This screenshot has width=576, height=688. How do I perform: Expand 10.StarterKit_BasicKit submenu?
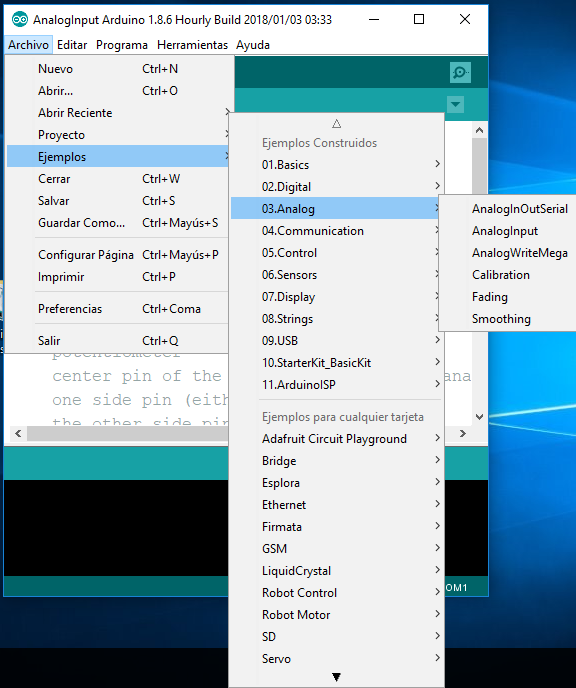tap(336, 362)
